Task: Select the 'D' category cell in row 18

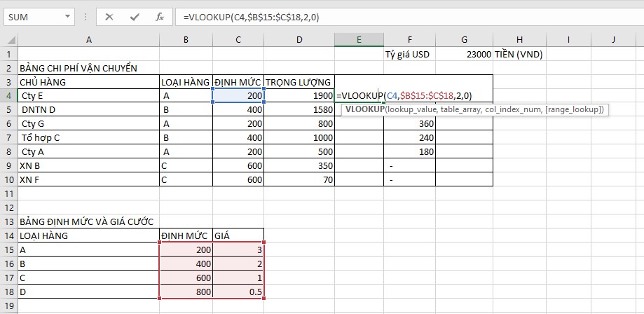Action: tap(89, 292)
